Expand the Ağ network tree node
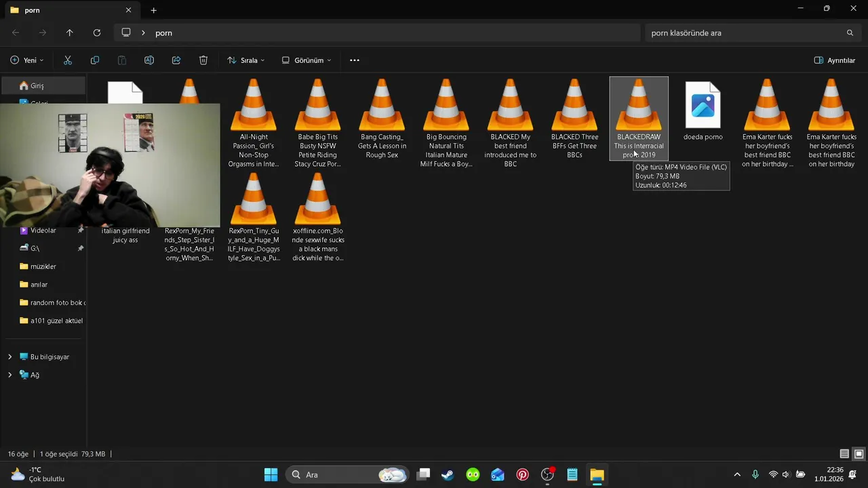This screenshot has height=488, width=868. coord(9,375)
